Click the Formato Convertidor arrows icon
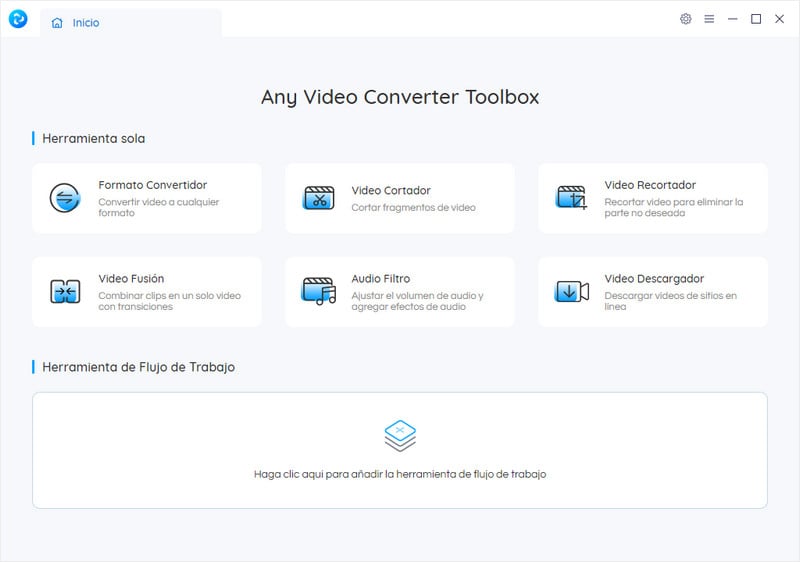 point(65,198)
